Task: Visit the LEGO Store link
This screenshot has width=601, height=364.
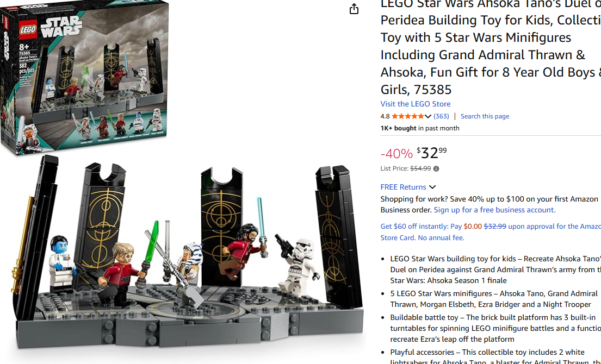Action: click(x=416, y=104)
